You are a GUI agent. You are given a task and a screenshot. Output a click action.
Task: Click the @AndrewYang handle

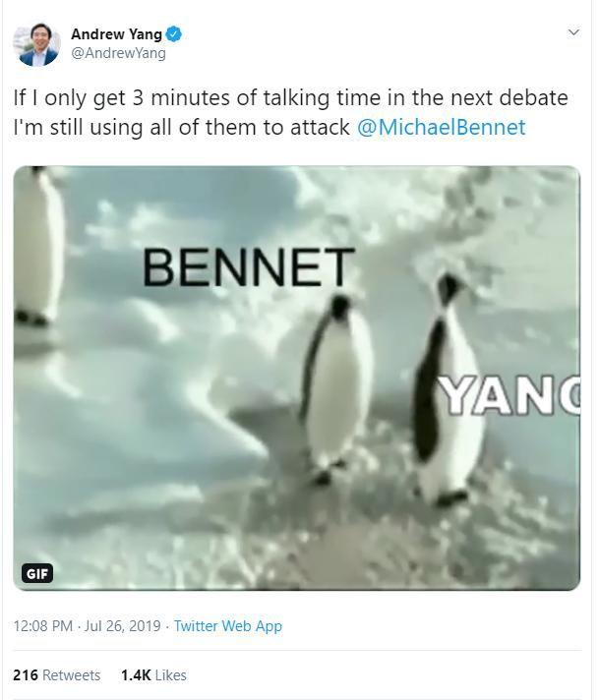click(118, 53)
